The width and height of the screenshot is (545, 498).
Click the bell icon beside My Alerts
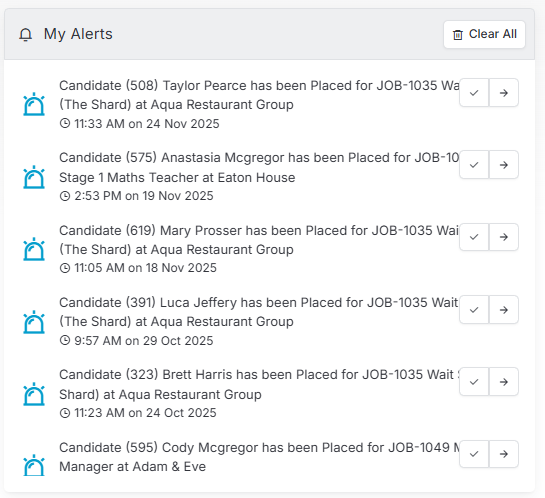pos(25,34)
